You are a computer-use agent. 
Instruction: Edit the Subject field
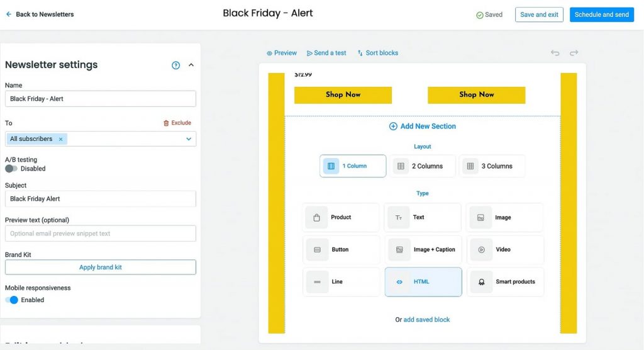click(100, 199)
